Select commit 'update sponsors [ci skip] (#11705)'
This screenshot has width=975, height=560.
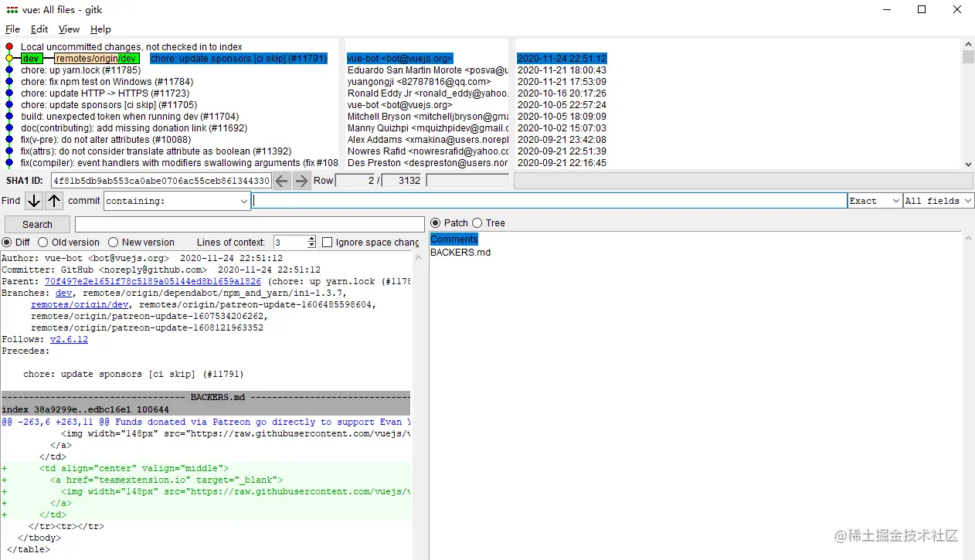tap(109, 105)
